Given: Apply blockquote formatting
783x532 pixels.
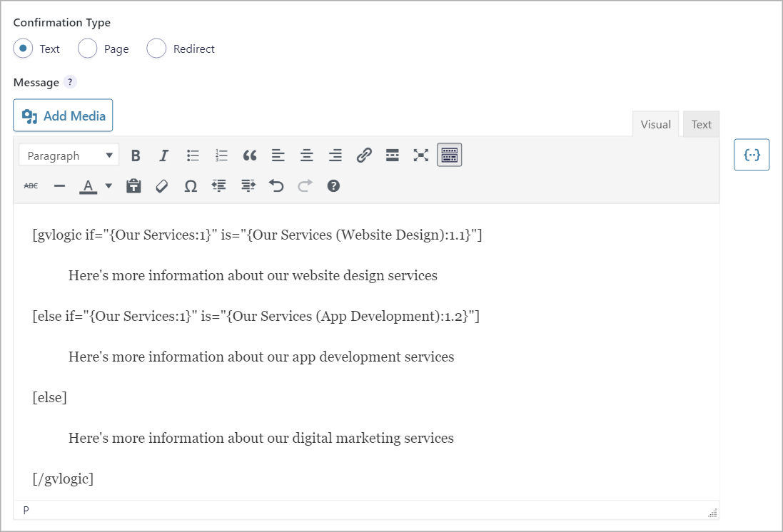Looking at the screenshot, I should point(250,155).
